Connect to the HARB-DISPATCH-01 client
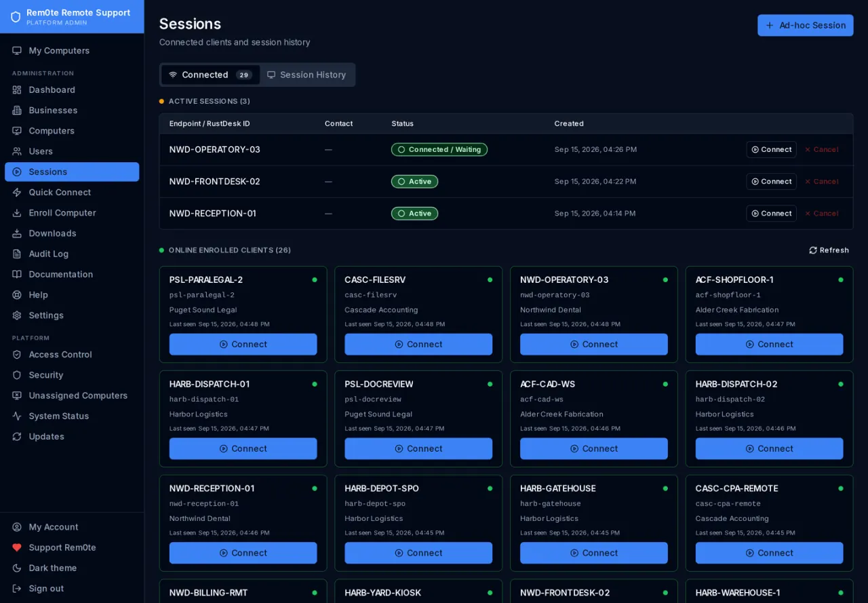Viewport: 868px width, 603px height. point(243,448)
